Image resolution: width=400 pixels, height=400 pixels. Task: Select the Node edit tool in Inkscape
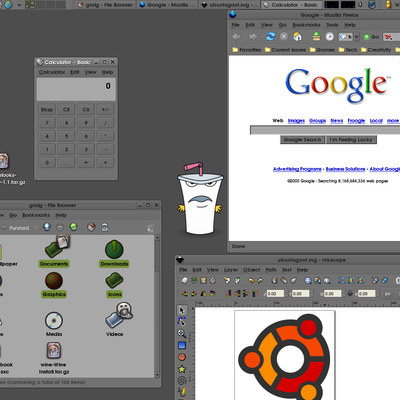(182, 322)
